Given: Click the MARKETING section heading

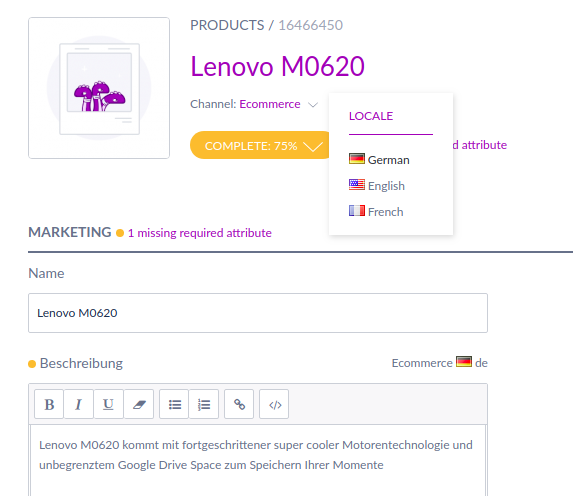Looking at the screenshot, I should (70, 232).
